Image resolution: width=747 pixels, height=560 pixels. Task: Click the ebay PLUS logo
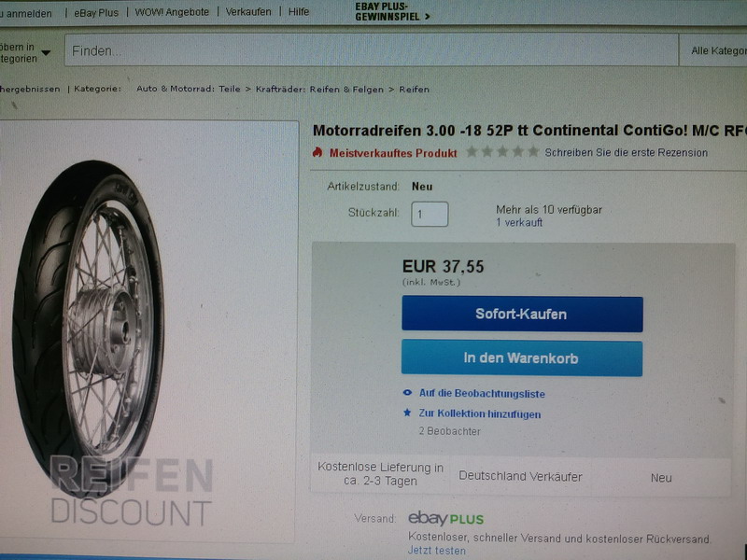pyautogui.click(x=446, y=519)
